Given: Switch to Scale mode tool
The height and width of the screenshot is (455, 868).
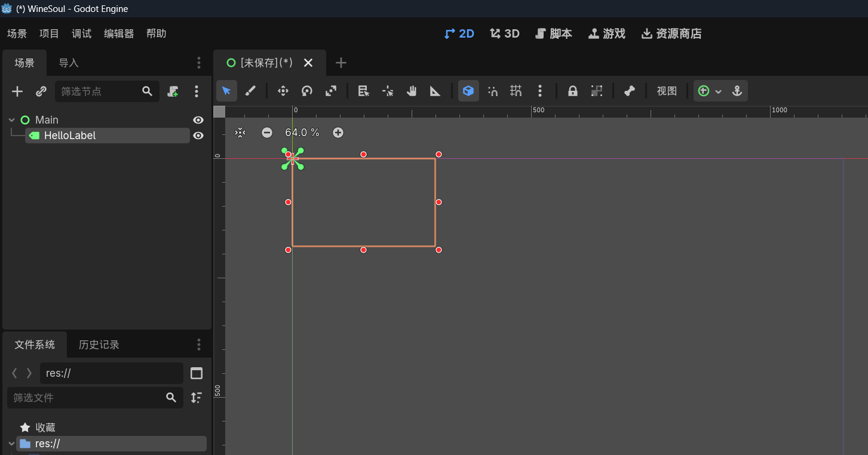Looking at the screenshot, I should 331,91.
